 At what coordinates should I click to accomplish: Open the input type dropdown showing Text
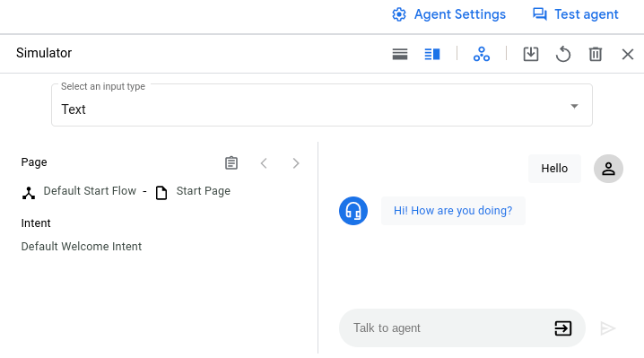pos(322,105)
